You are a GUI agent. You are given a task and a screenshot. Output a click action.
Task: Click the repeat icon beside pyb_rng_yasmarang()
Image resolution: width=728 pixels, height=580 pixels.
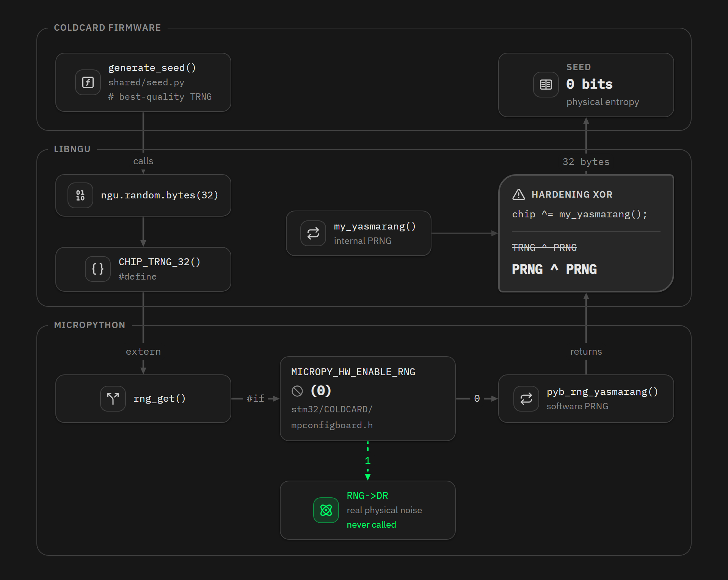pyautogui.click(x=526, y=399)
